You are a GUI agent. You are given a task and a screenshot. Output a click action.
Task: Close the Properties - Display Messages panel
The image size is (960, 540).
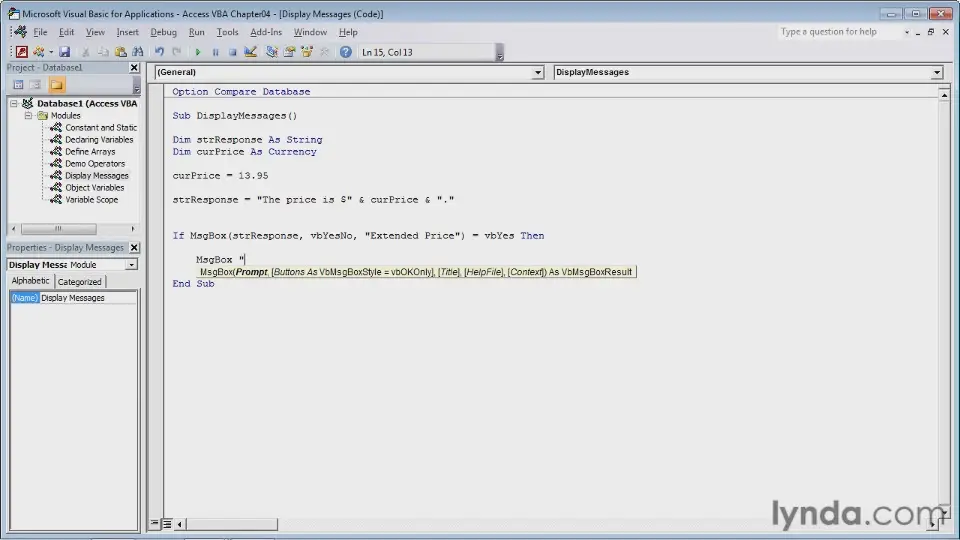point(134,247)
